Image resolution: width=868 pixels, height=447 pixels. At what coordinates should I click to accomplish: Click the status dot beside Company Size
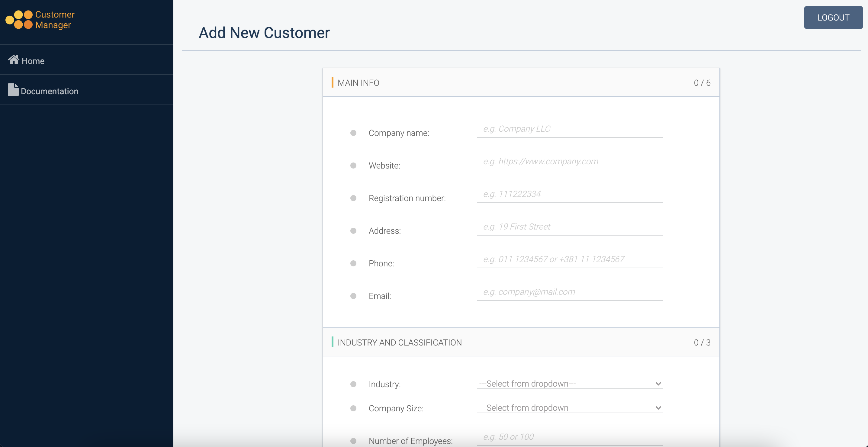point(353,408)
